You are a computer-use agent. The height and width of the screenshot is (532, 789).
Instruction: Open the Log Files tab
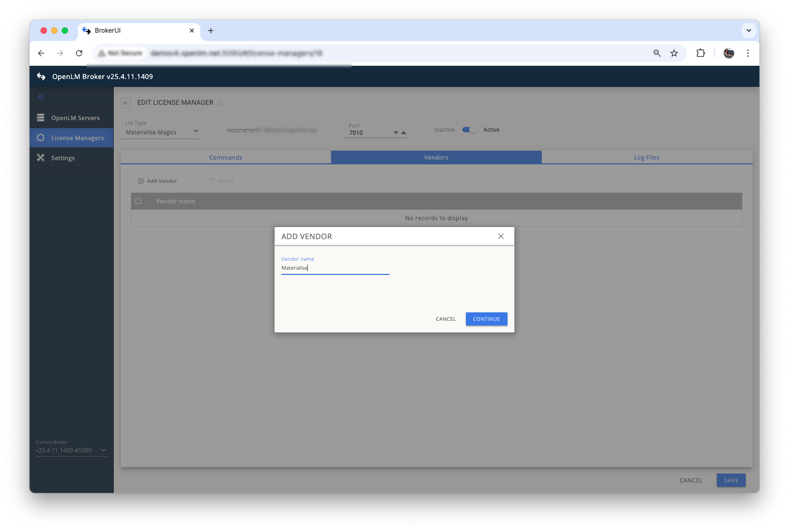647,157
